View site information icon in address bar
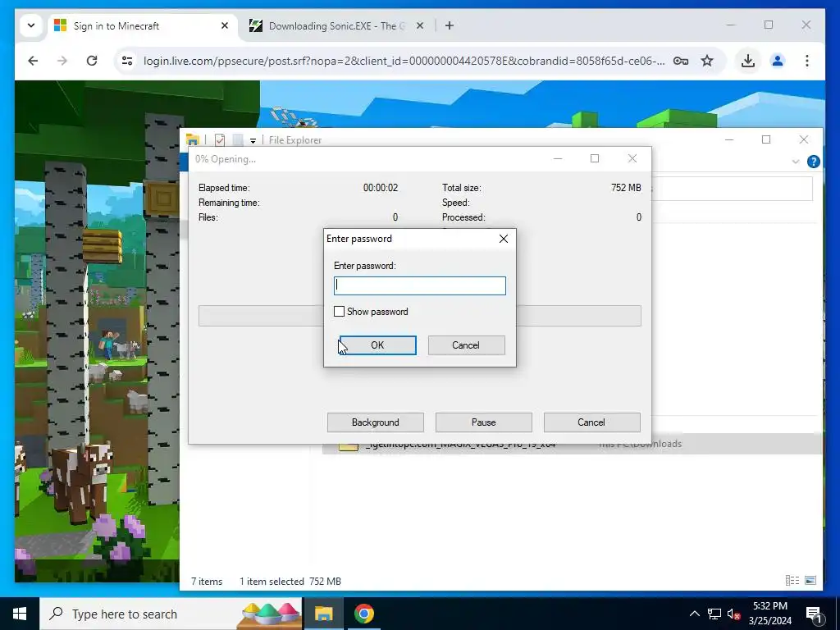Image resolution: width=840 pixels, height=630 pixels. tap(127, 61)
